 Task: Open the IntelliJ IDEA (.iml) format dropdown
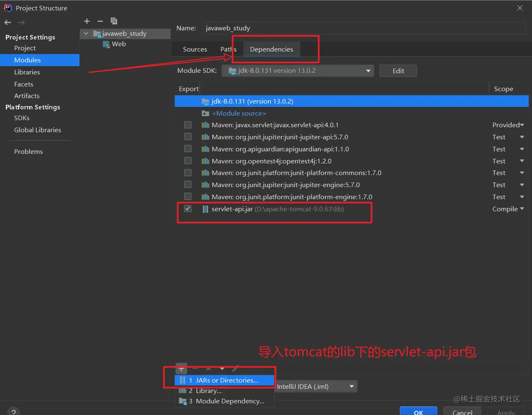(x=316, y=386)
